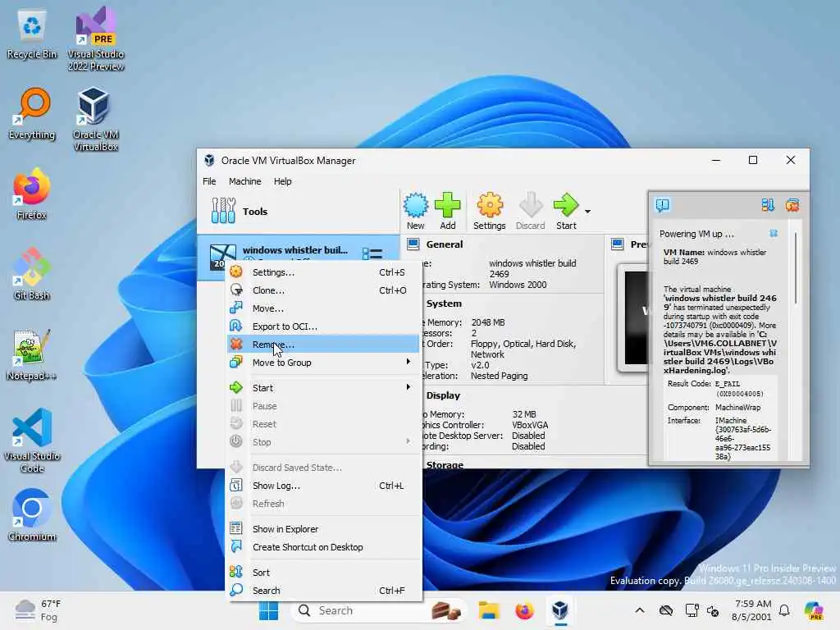
Task: Click the Windows Start button on taskbar
Action: (x=268, y=610)
